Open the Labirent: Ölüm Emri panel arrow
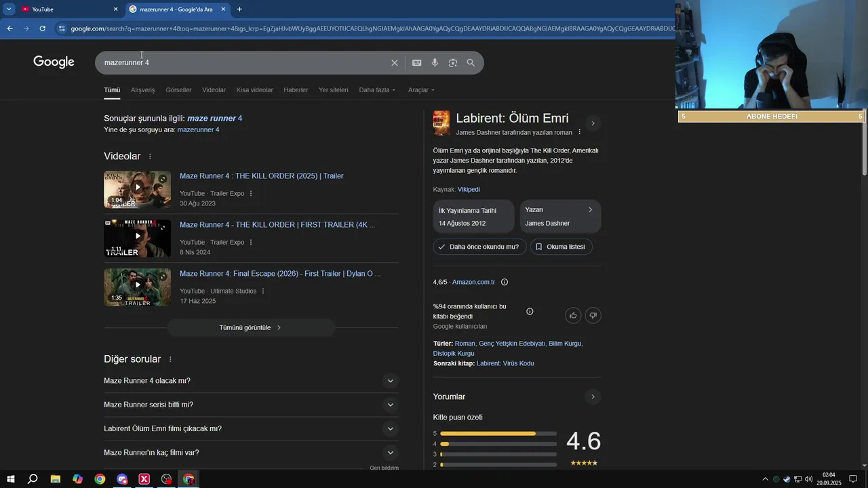This screenshot has width=868, height=488. coord(593,123)
